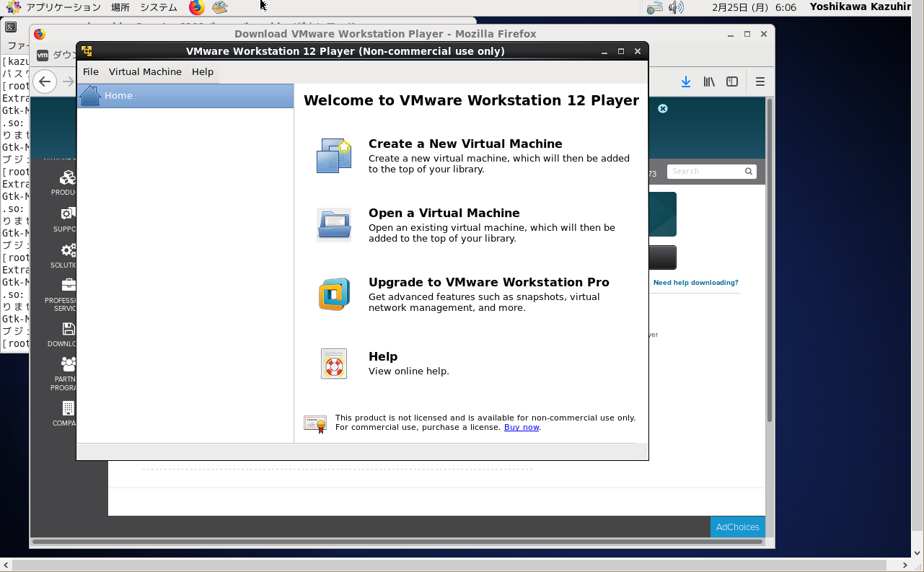The width and height of the screenshot is (924, 572).
Task: Click the Open a Virtual Machine folder icon
Action: [x=333, y=225]
